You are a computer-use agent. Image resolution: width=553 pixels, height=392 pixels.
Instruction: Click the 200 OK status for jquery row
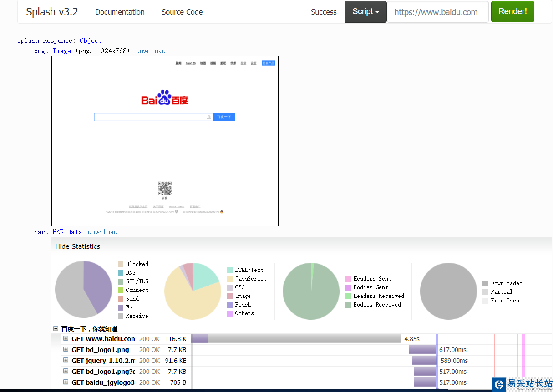coord(149,361)
